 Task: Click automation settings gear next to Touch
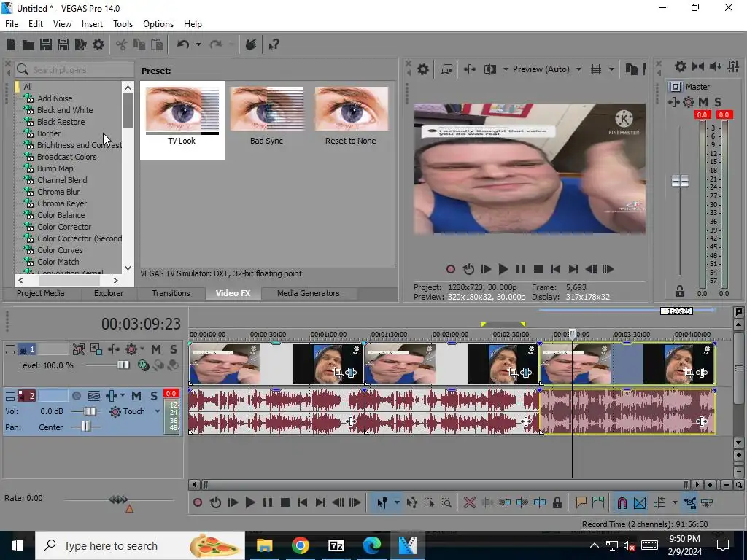(115, 411)
